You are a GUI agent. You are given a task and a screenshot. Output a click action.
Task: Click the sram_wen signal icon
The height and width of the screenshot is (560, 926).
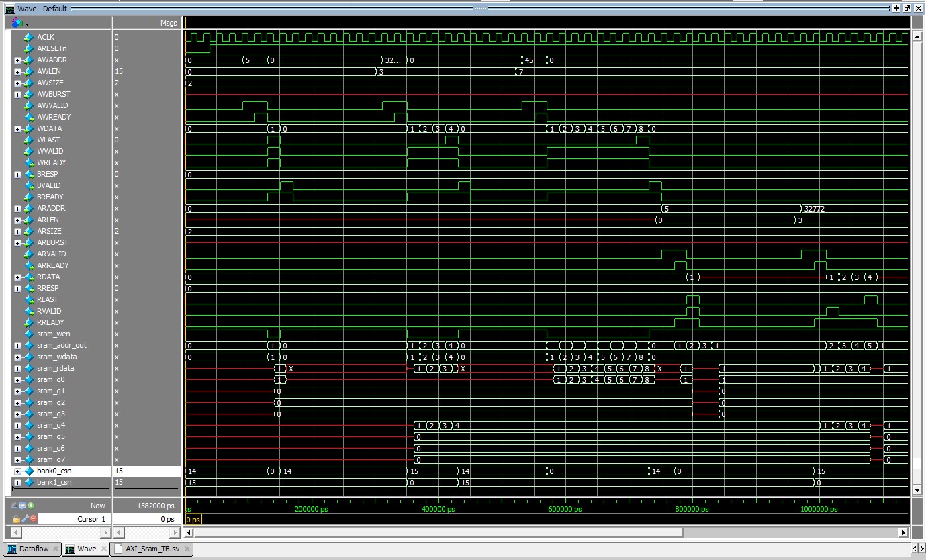click(28, 334)
